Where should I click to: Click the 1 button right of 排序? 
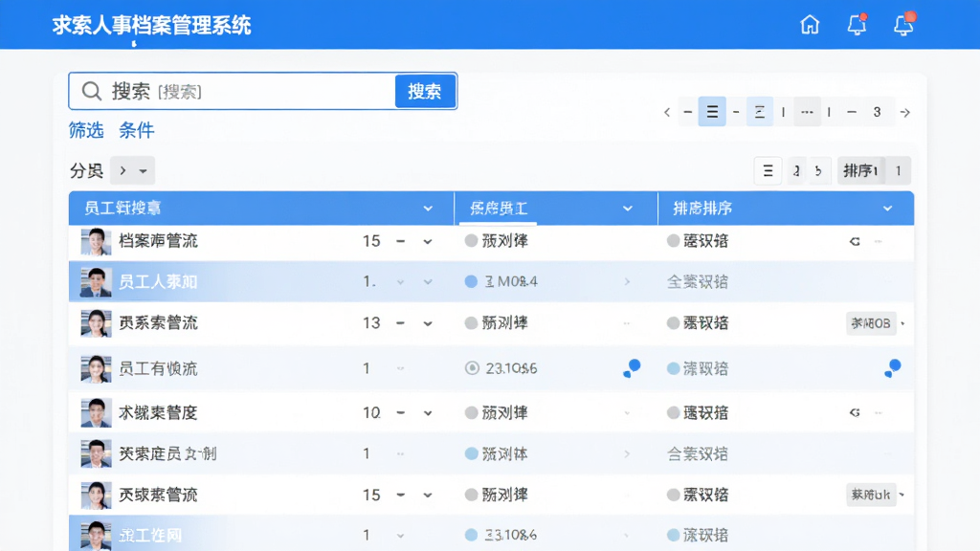[898, 170]
